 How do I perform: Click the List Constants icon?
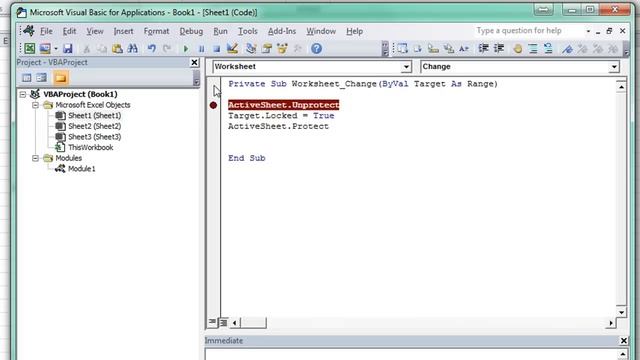[x=418, y=49]
